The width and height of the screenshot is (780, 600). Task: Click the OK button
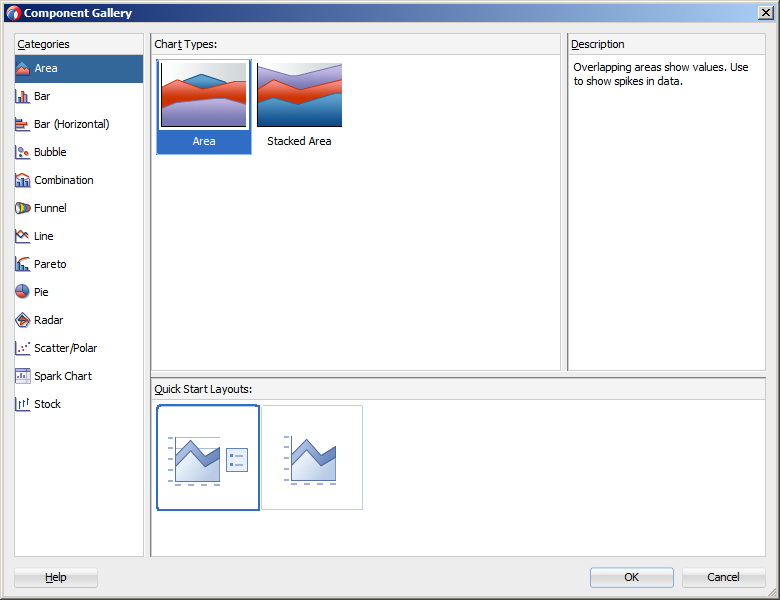pos(632,577)
